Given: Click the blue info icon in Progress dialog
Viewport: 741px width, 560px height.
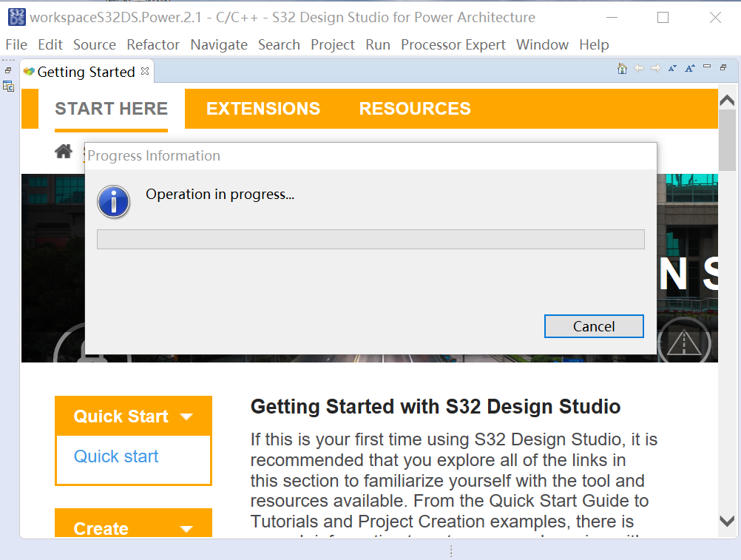Looking at the screenshot, I should [x=113, y=201].
